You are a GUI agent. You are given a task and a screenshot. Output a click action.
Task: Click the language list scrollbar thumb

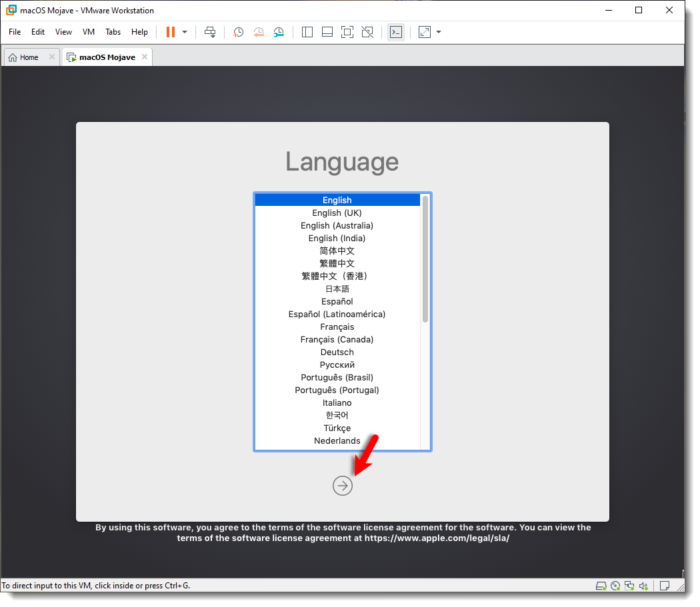(425, 259)
